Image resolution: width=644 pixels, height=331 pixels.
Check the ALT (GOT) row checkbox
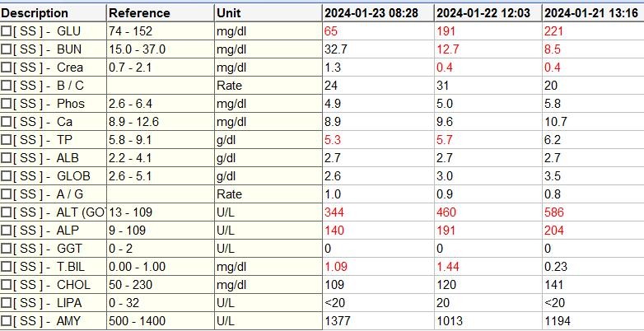pos(6,212)
